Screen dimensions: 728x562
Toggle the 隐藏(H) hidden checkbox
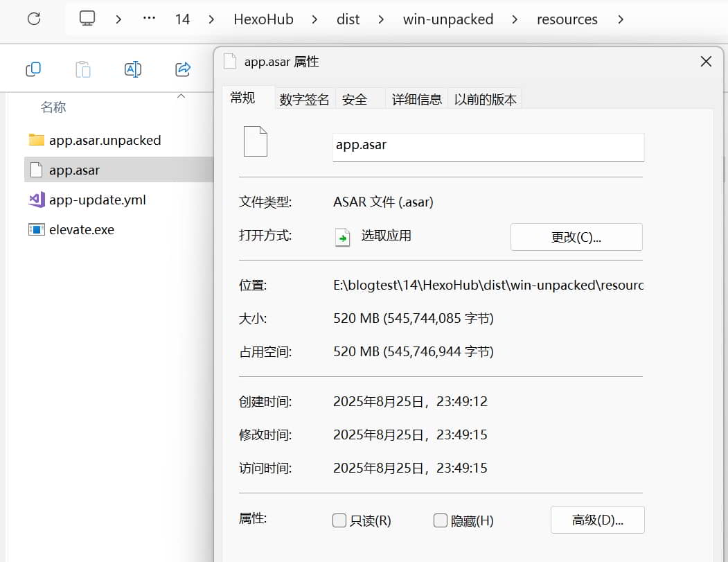click(x=441, y=520)
